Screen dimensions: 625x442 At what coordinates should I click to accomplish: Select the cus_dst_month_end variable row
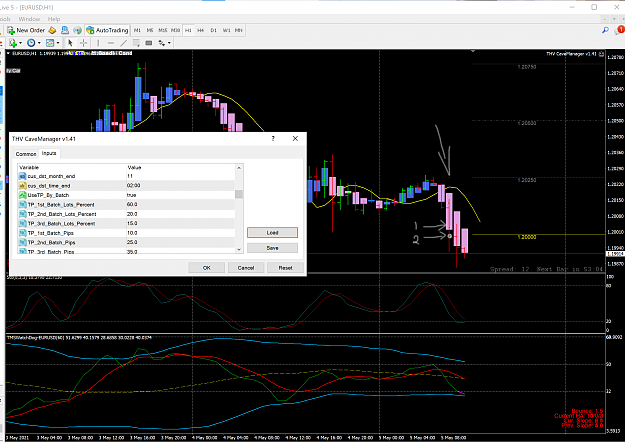pyautogui.click(x=126, y=176)
